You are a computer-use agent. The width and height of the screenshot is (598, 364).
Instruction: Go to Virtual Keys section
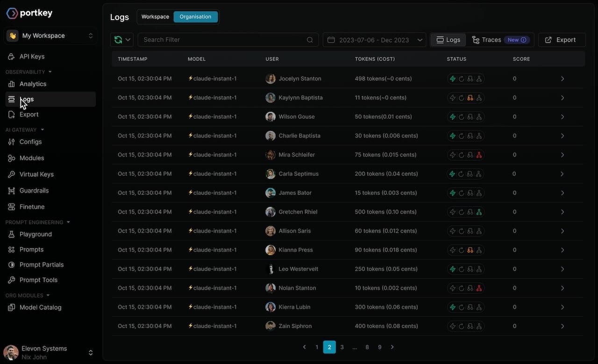coord(36,174)
